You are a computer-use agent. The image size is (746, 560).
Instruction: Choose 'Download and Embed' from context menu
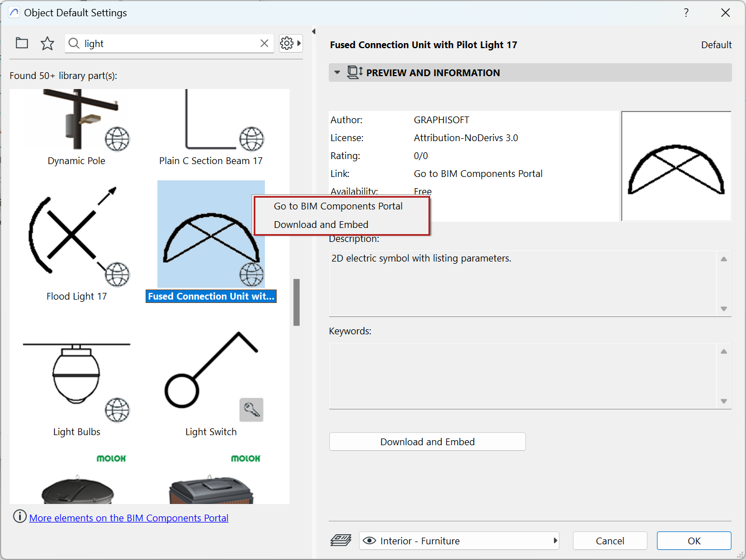(x=321, y=225)
